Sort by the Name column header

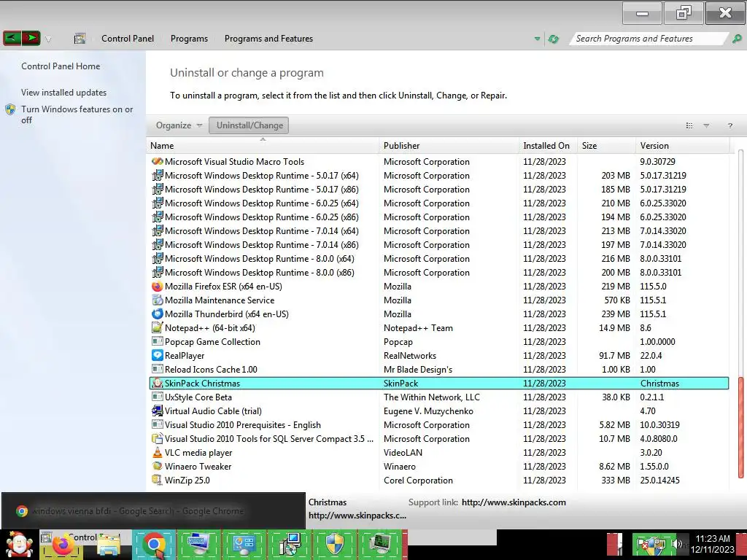tap(263, 146)
